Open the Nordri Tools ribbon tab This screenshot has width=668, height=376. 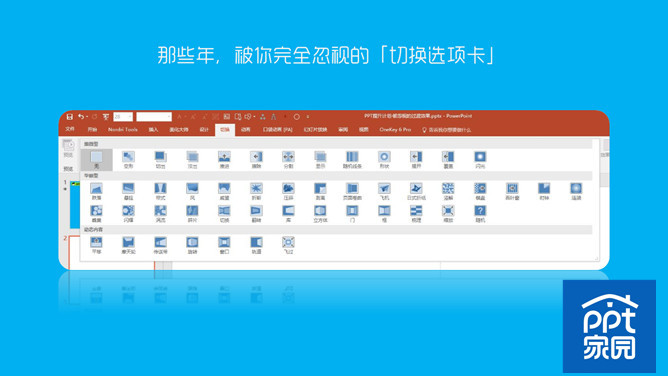click(123, 129)
